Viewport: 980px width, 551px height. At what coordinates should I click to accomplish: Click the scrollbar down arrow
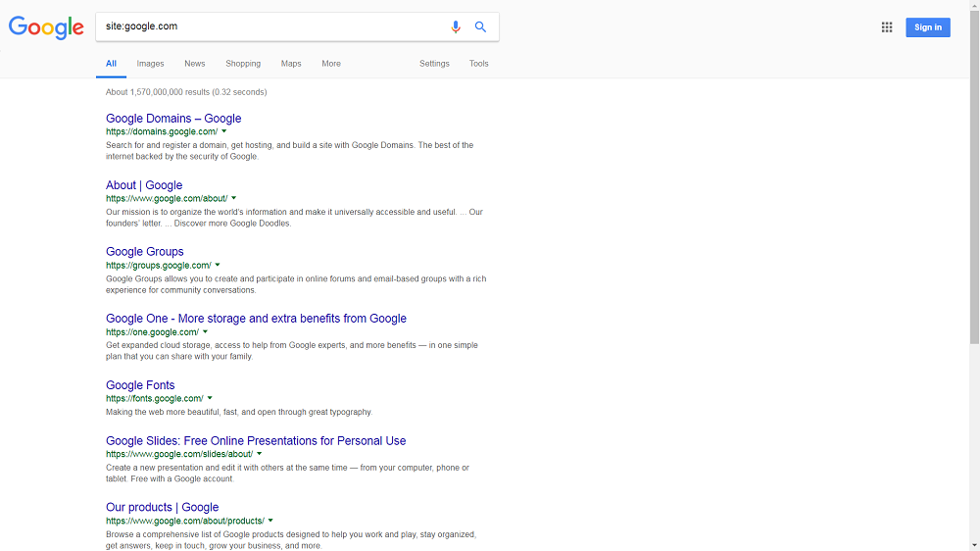pos(974,546)
